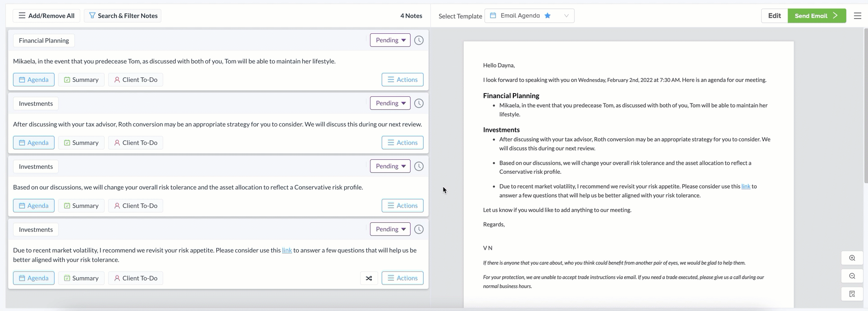Image resolution: width=868 pixels, height=311 pixels.
Task: Toggle Summary on the Financial Planning note
Action: (81, 80)
